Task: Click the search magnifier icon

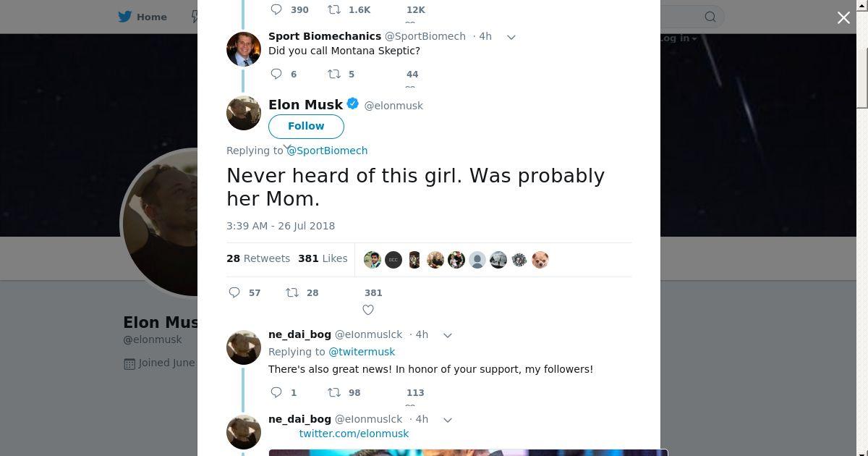Action: (710, 17)
